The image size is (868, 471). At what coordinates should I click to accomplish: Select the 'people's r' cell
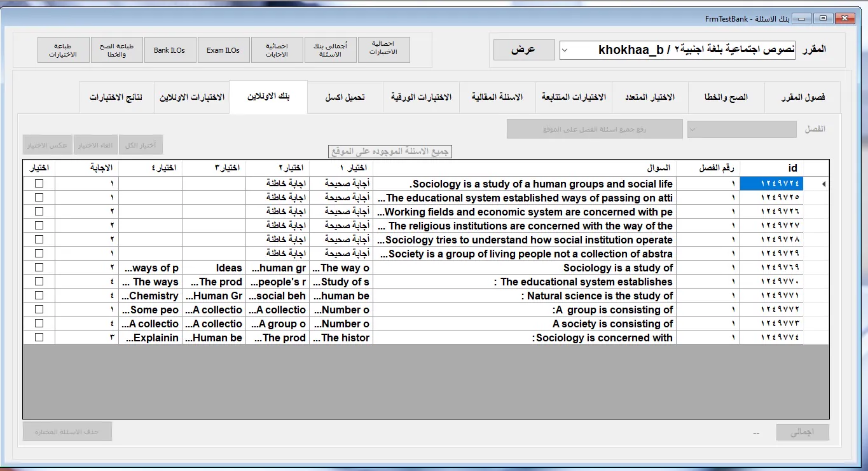278,282
